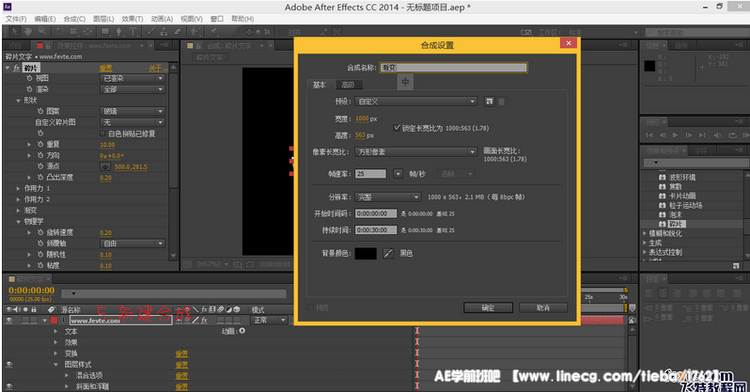Select the Eraser tool in toolbar
750x392 pixels.
[177, 32]
